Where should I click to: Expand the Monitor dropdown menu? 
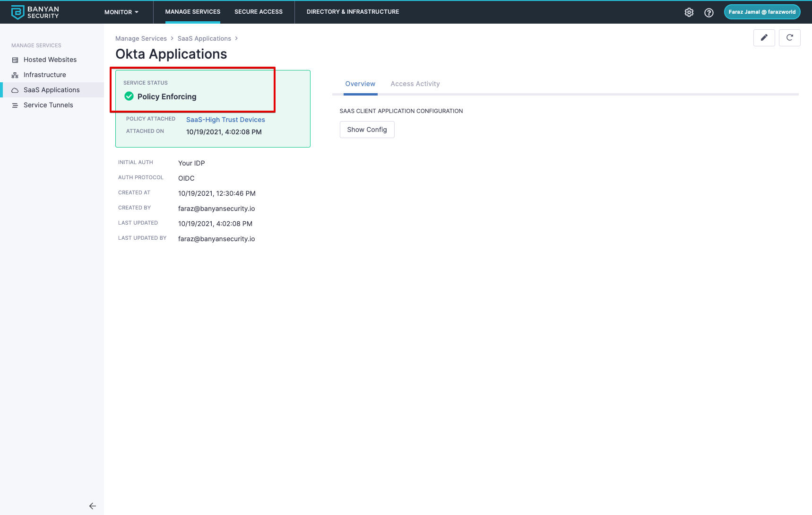pyautogui.click(x=121, y=12)
